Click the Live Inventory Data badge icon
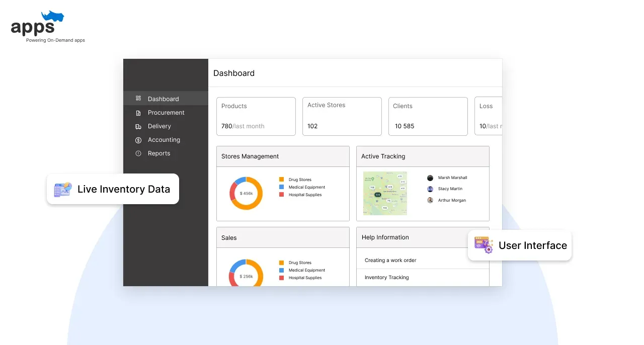The image size is (644, 345). coord(63,189)
